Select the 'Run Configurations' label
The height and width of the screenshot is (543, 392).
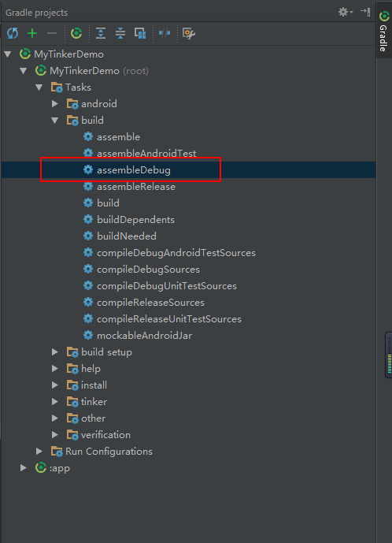[109, 452]
